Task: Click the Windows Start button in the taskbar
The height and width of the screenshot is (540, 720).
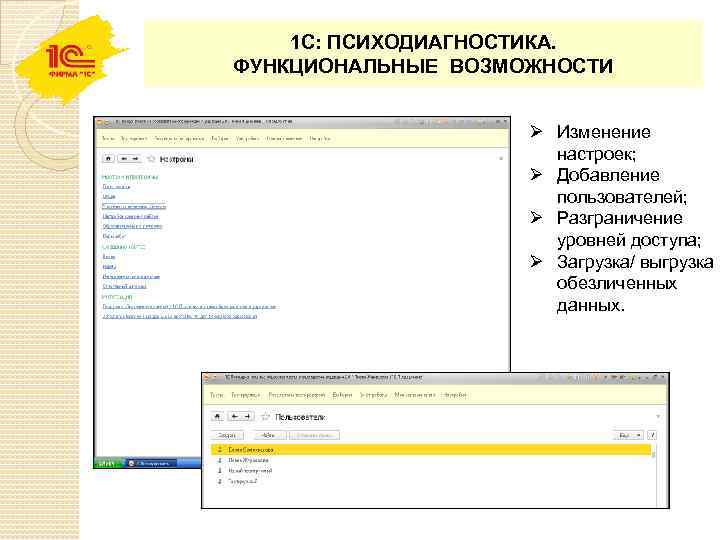Action: coord(108,463)
